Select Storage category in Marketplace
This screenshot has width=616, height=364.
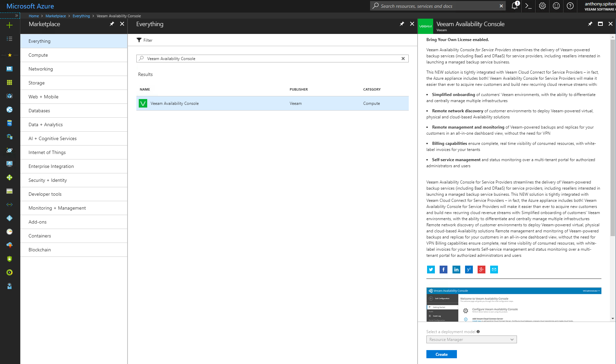(74, 83)
